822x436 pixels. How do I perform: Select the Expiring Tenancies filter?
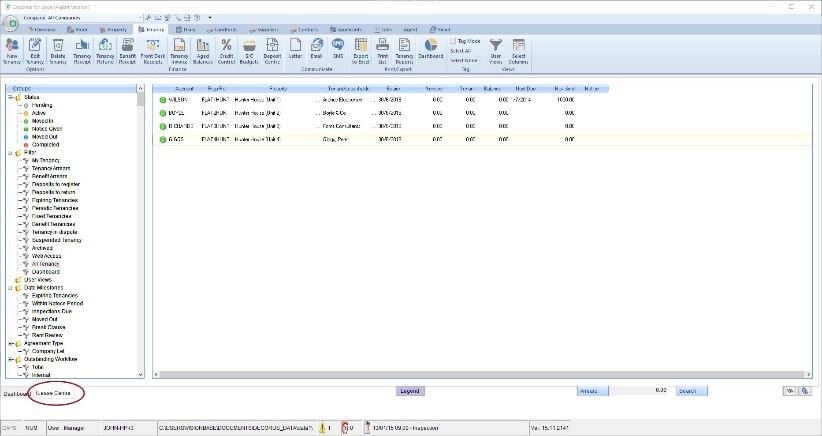pyautogui.click(x=54, y=200)
